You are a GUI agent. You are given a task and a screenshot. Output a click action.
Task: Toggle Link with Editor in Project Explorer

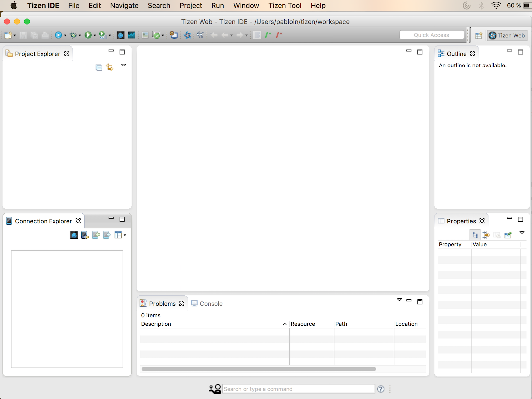click(x=110, y=67)
